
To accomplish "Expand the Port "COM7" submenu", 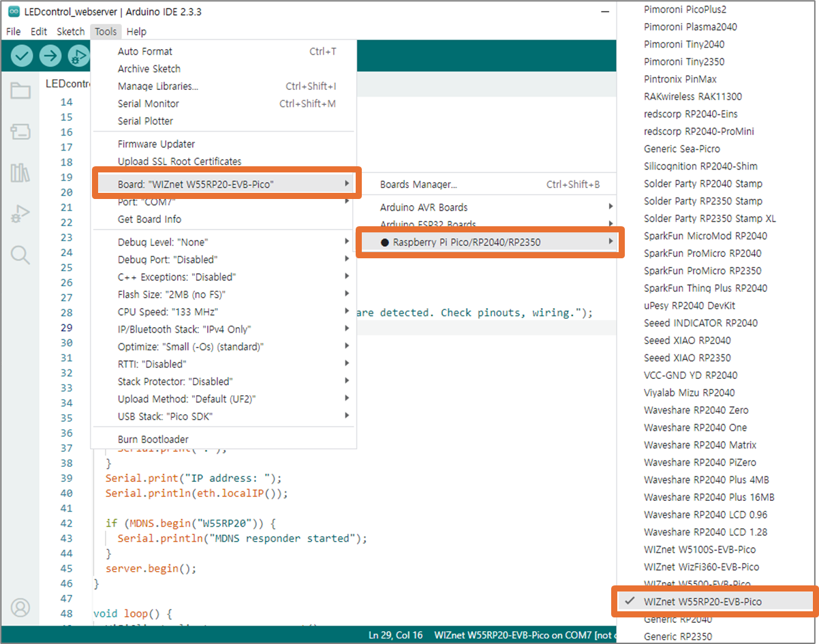I will [223, 202].
